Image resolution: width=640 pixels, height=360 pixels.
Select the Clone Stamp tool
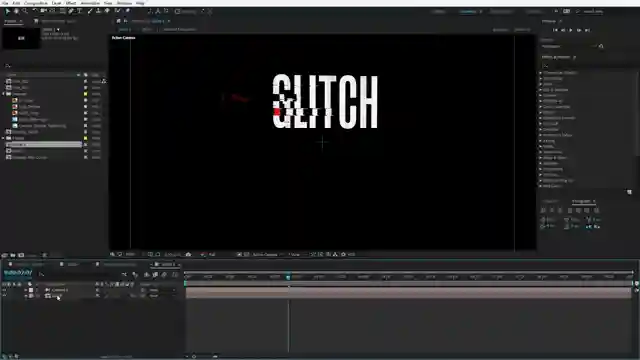(x=98, y=11)
